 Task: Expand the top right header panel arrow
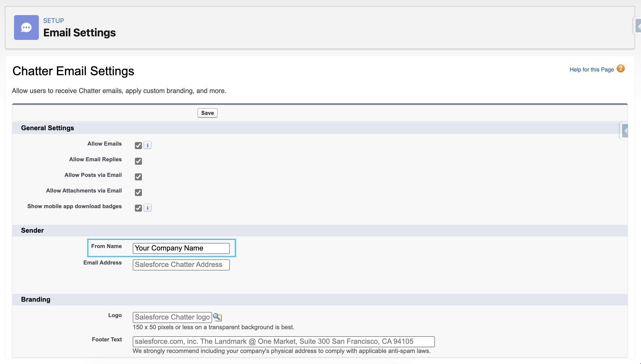point(638,26)
